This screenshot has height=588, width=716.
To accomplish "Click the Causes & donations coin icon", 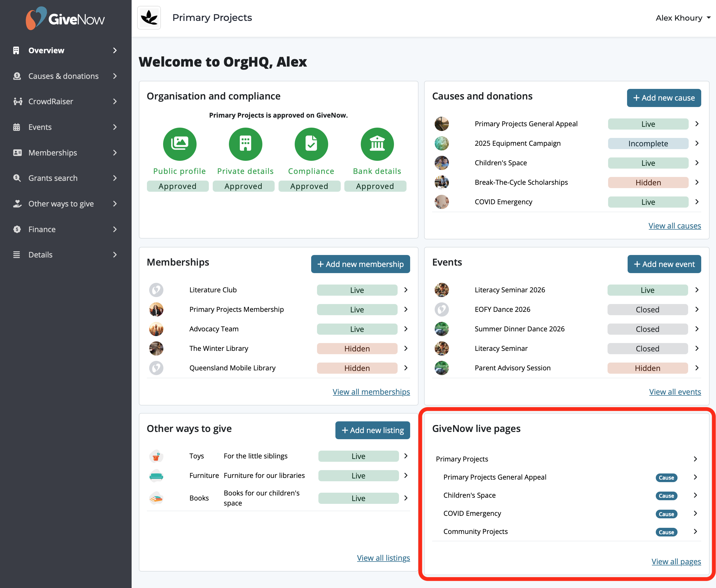I will [x=17, y=76].
